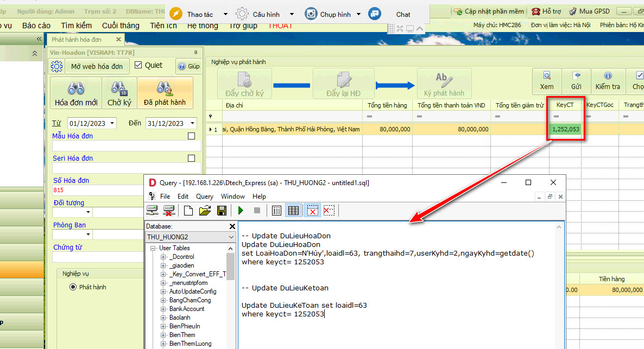Open the THU_HUONG2 database dropdown

pos(231,237)
